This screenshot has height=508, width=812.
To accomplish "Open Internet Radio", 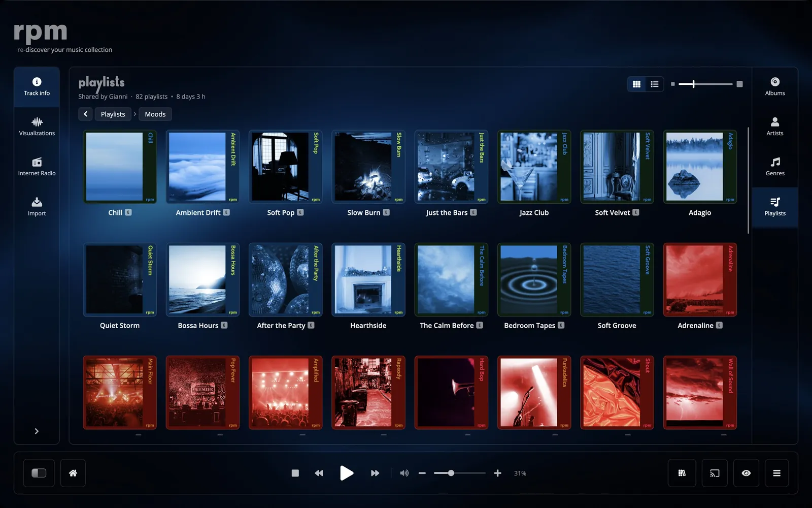I will [37, 167].
